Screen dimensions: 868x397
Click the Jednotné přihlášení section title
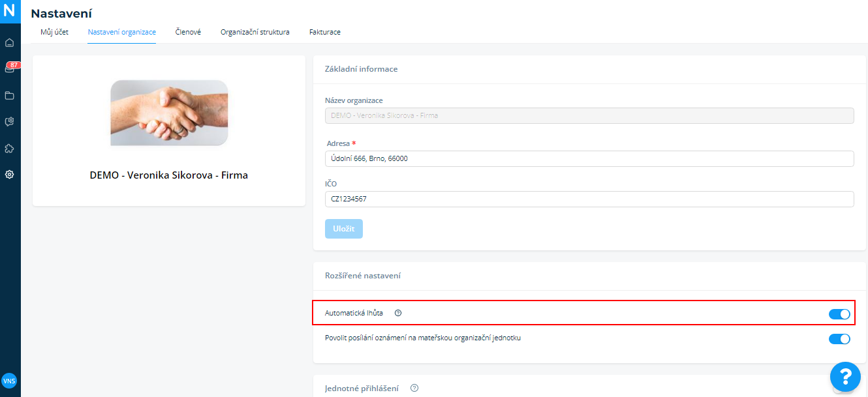(x=363, y=389)
